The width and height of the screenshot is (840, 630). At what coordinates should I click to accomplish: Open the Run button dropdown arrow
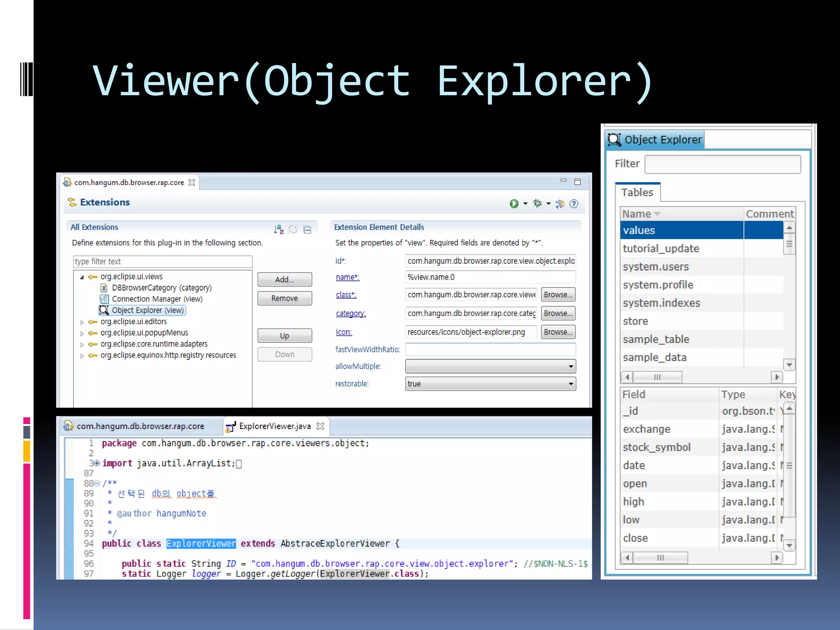pyautogui.click(x=525, y=204)
